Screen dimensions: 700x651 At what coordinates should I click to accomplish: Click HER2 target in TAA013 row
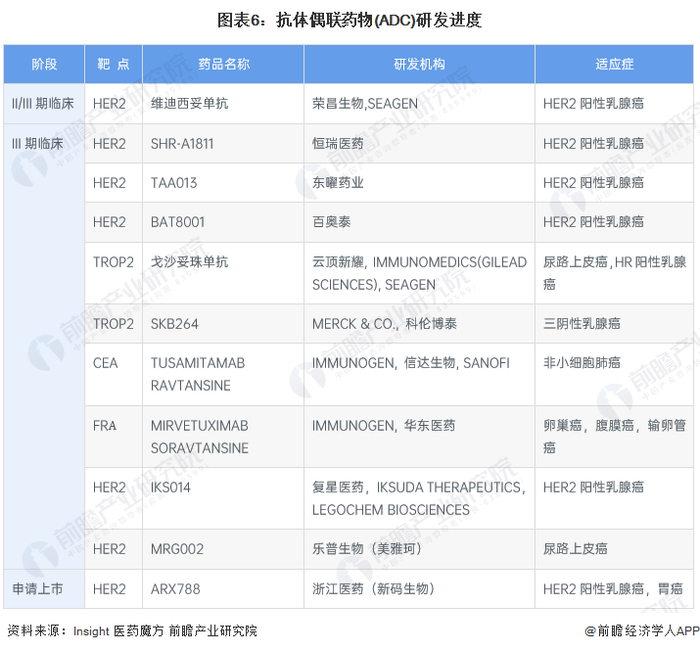[x=109, y=183]
